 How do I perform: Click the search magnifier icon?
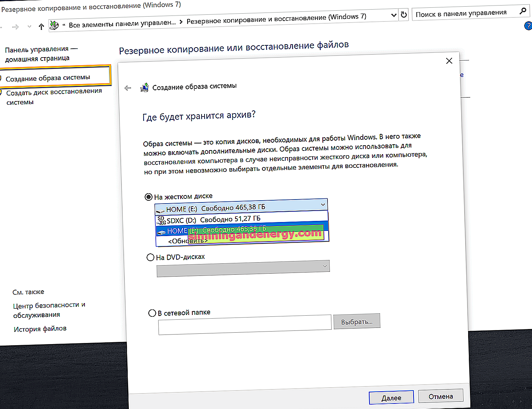(523, 11)
